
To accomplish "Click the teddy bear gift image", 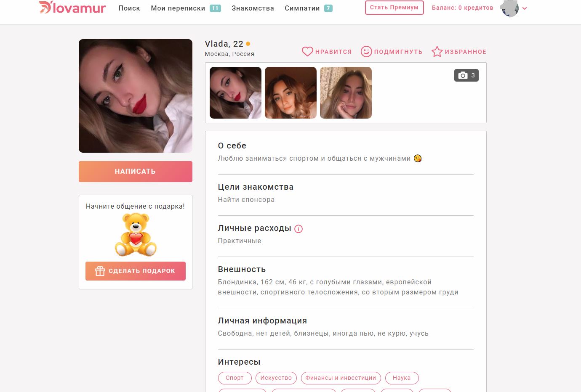I will point(136,235).
